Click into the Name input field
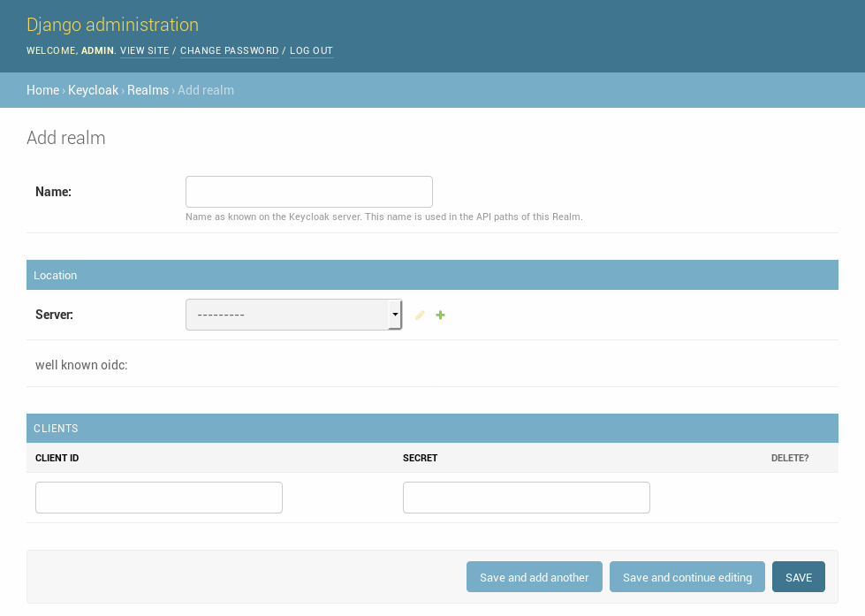865x616 pixels. coord(309,192)
